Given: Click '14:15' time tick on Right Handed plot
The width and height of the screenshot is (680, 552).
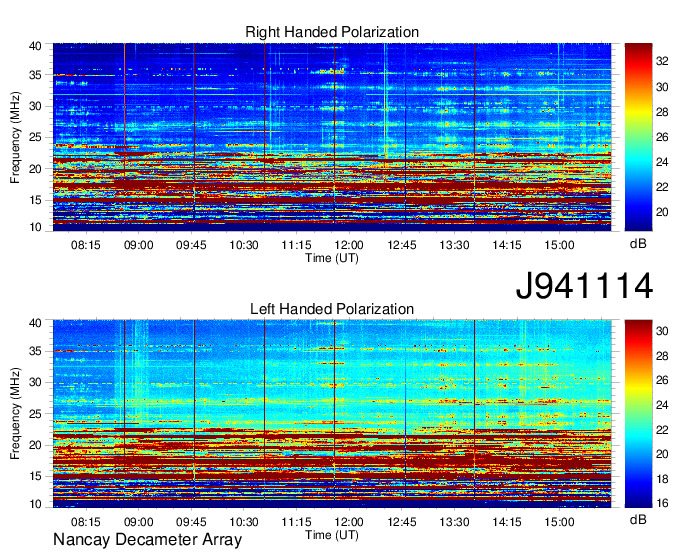Looking at the screenshot, I should 507,245.
